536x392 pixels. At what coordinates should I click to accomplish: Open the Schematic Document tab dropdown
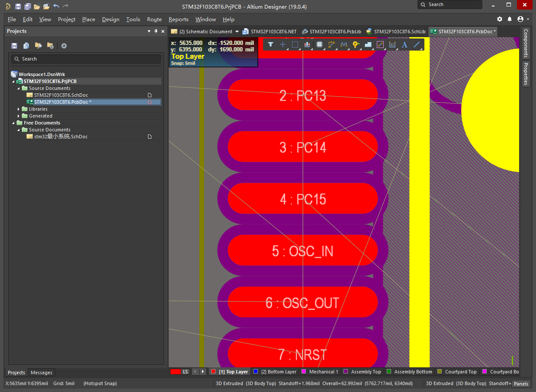point(237,32)
